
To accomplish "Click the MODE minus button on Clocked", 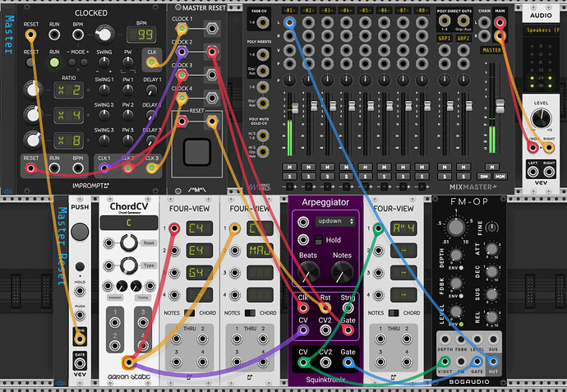I will [x=72, y=62].
